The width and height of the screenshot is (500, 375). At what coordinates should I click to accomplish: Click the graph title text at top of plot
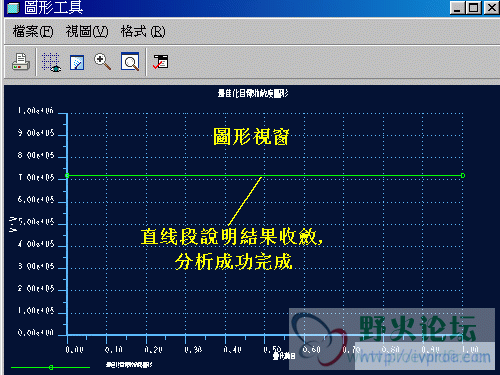[x=253, y=93]
